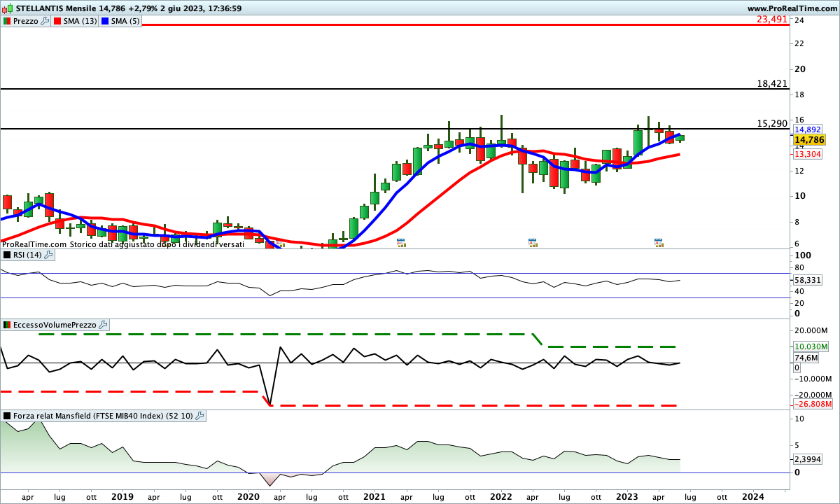Click the candlestick chart icon beside STELLANTIS
The image size is (840, 504).
[7, 8]
